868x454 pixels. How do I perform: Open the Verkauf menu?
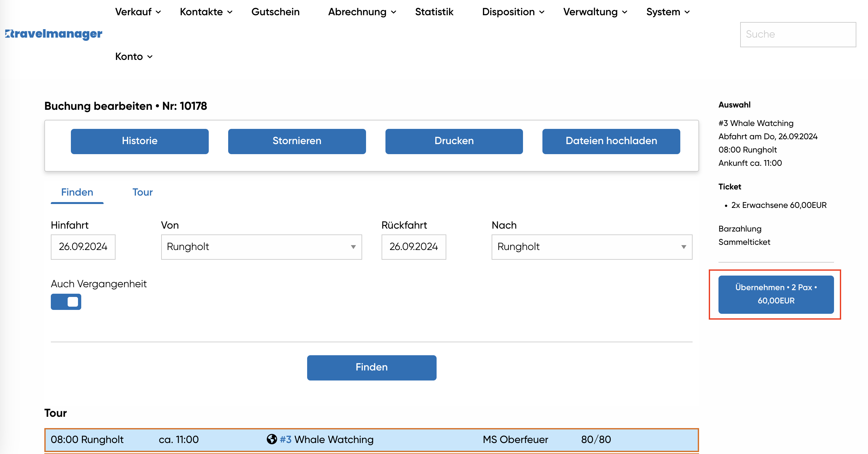[x=138, y=12]
